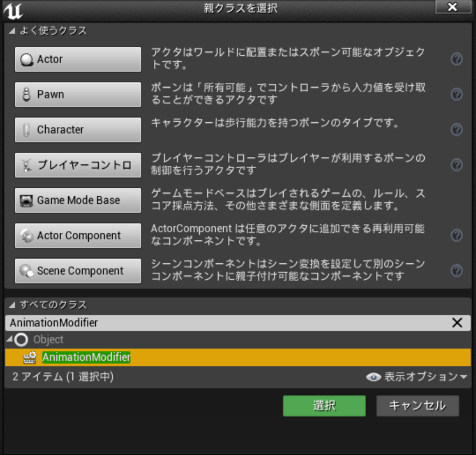Open help icon for Scene Component
The height and width of the screenshot is (455, 476).
(457, 270)
